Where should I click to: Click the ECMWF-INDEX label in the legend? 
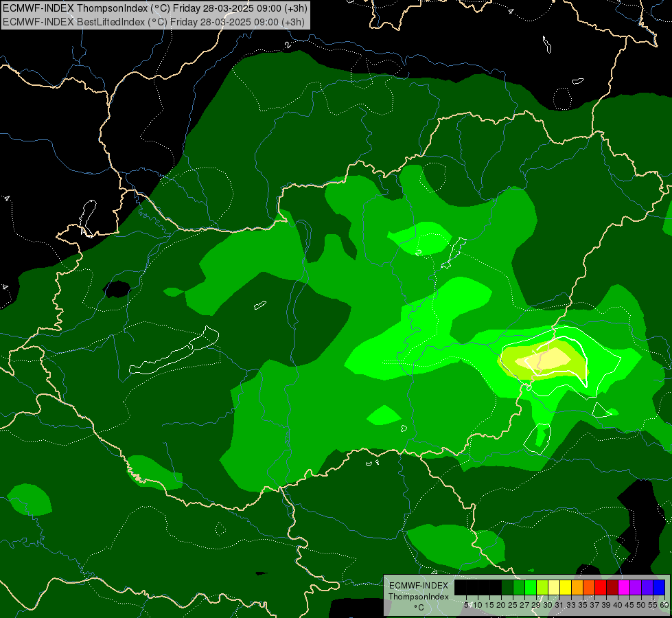tap(419, 586)
